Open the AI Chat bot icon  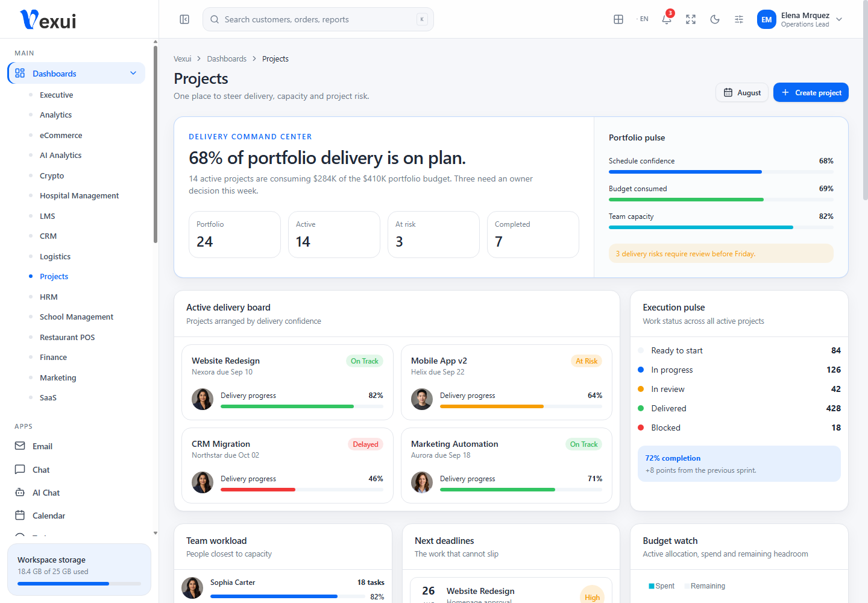(20, 493)
